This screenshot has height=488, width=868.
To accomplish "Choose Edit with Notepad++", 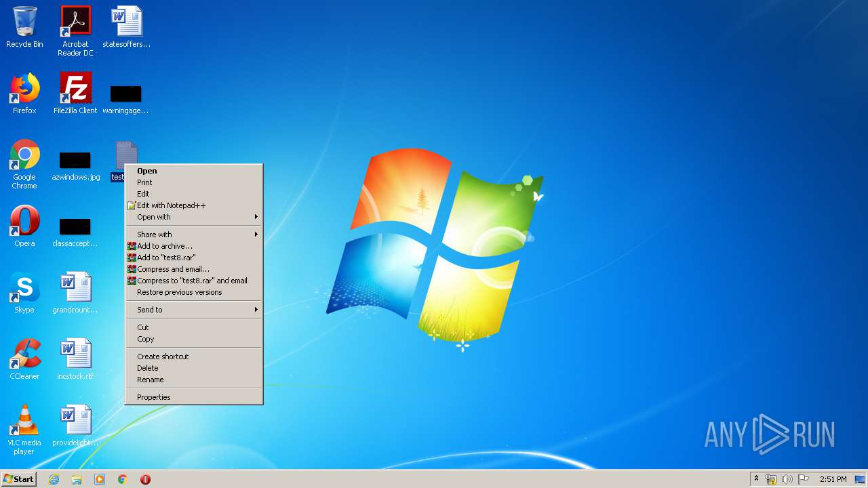I will pyautogui.click(x=194, y=205).
